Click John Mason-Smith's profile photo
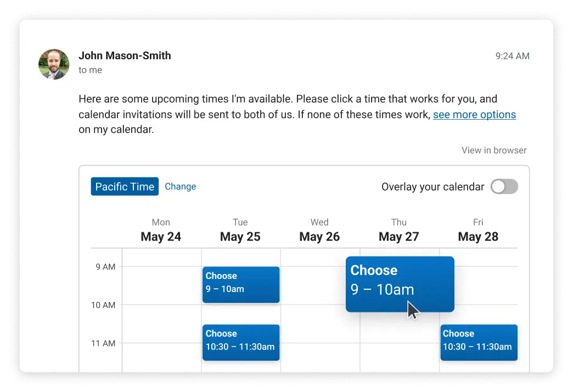The width and height of the screenshot is (573, 392). pyautogui.click(x=54, y=64)
